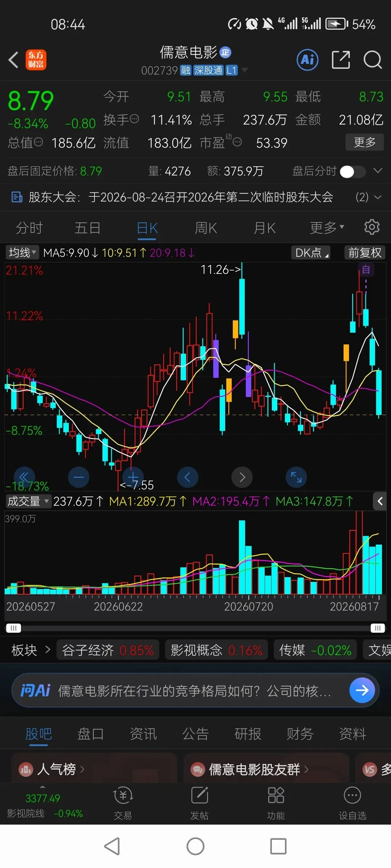
Task: Open the 股吧 tab
Action: coord(38,734)
